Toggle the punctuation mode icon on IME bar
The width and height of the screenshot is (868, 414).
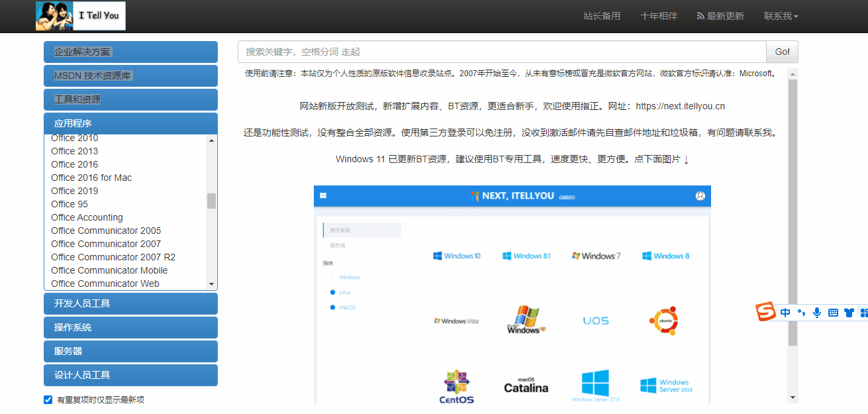tap(801, 313)
